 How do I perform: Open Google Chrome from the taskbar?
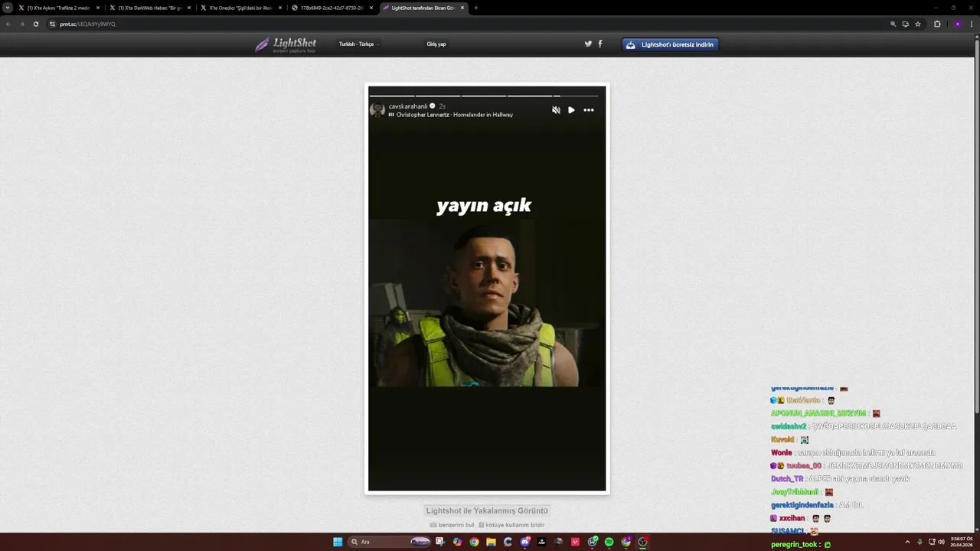[x=474, y=542]
